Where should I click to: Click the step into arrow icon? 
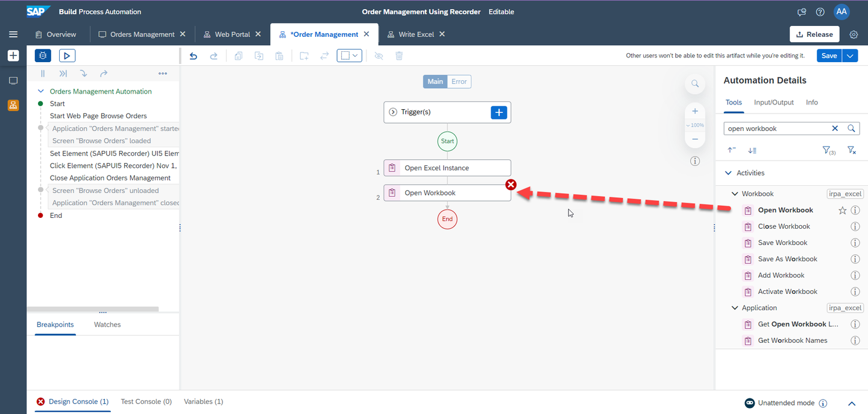(83, 74)
